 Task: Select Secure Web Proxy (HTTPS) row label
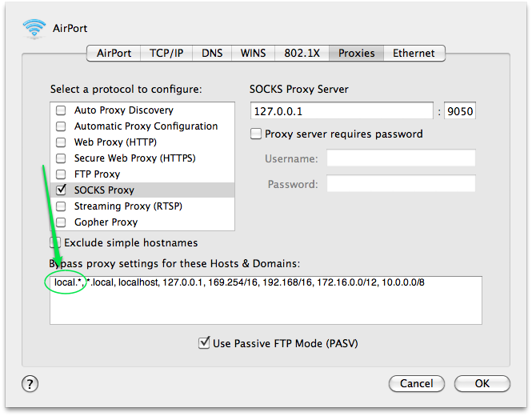(x=135, y=158)
